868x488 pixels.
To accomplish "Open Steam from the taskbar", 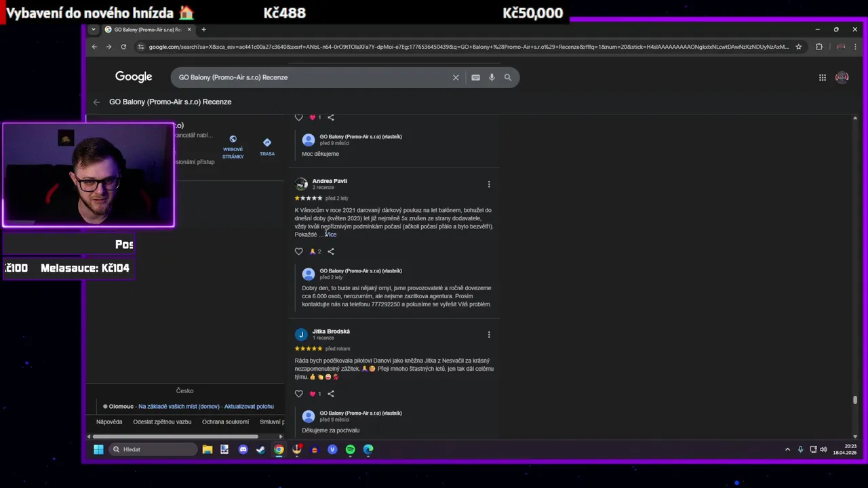I will coord(260,449).
